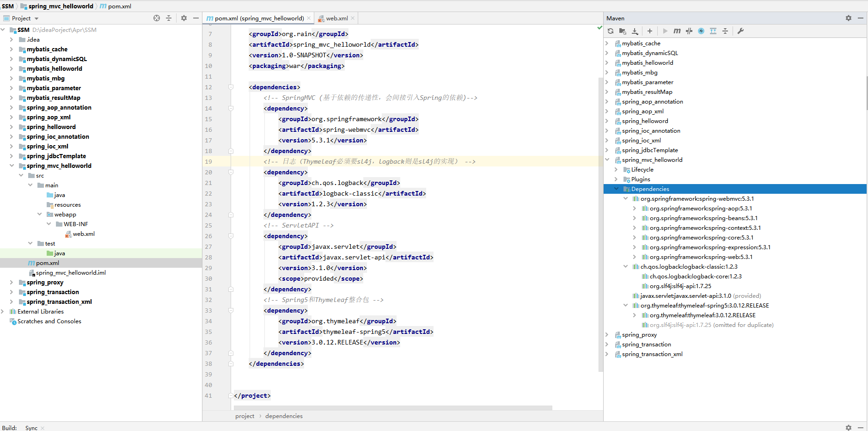This screenshot has width=868, height=431.
Task: Collapse logback-classic:1.2.3 dependency node
Action: [x=626, y=266]
